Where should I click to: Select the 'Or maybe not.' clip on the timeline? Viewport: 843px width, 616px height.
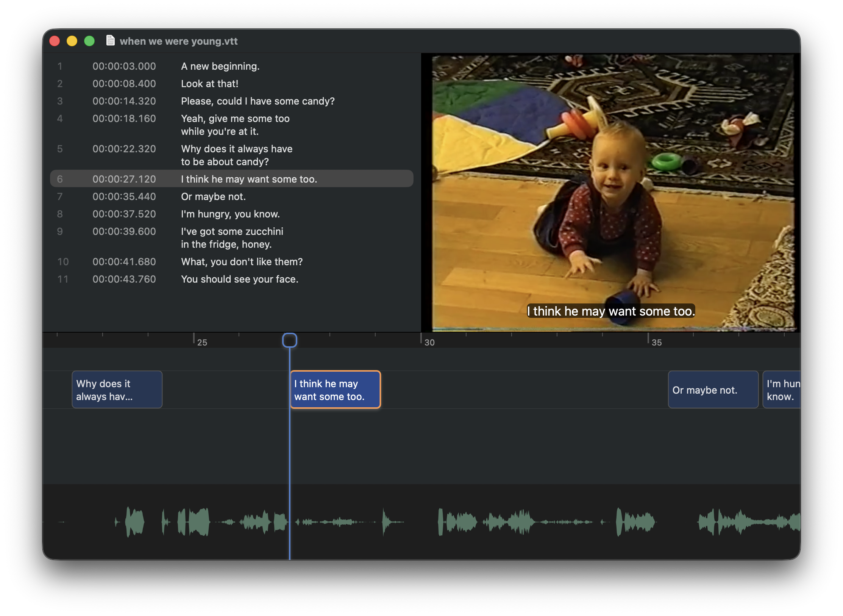click(x=713, y=390)
